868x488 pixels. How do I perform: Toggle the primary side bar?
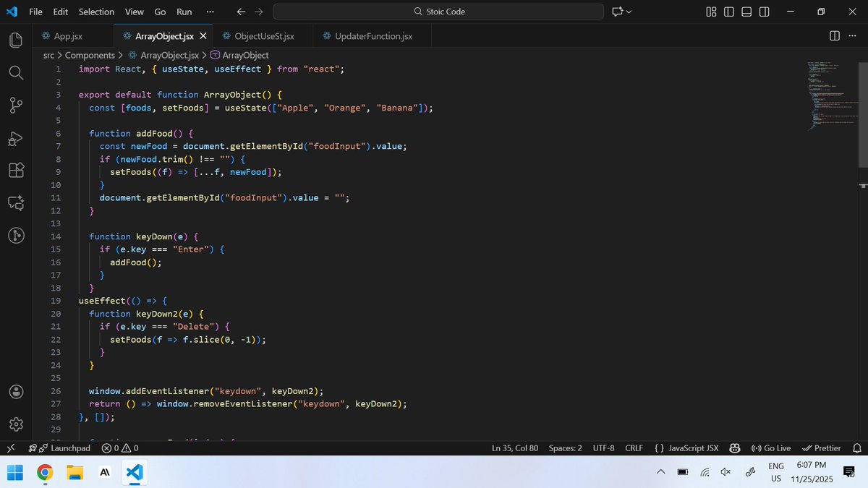728,12
